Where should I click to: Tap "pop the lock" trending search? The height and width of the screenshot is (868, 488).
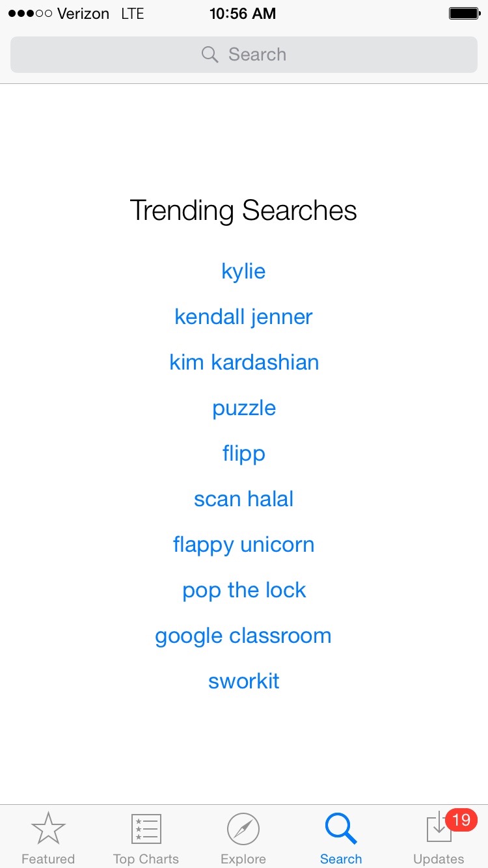point(244,590)
